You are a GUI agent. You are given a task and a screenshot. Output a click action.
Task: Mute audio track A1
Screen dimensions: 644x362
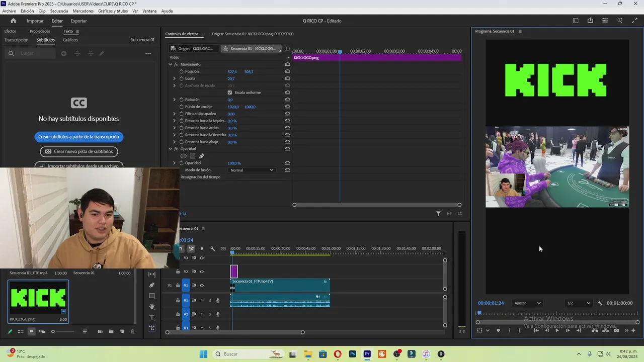(x=202, y=300)
